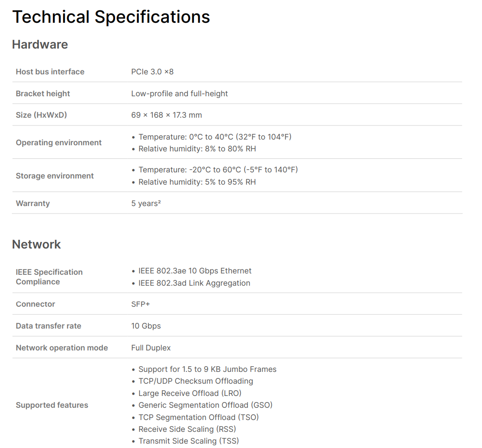Image resolution: width=482 pixels, height=448 pixels.
Task: Click the 10 Gbps data transfer value
Action: [x=146, y=326]
